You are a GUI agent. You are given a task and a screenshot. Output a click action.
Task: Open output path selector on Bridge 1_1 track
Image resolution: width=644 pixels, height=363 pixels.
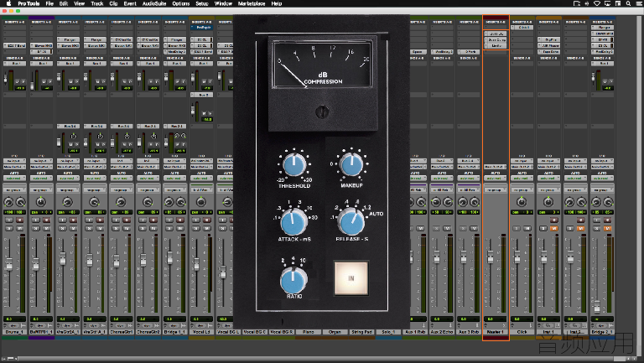tap(174, 167)
